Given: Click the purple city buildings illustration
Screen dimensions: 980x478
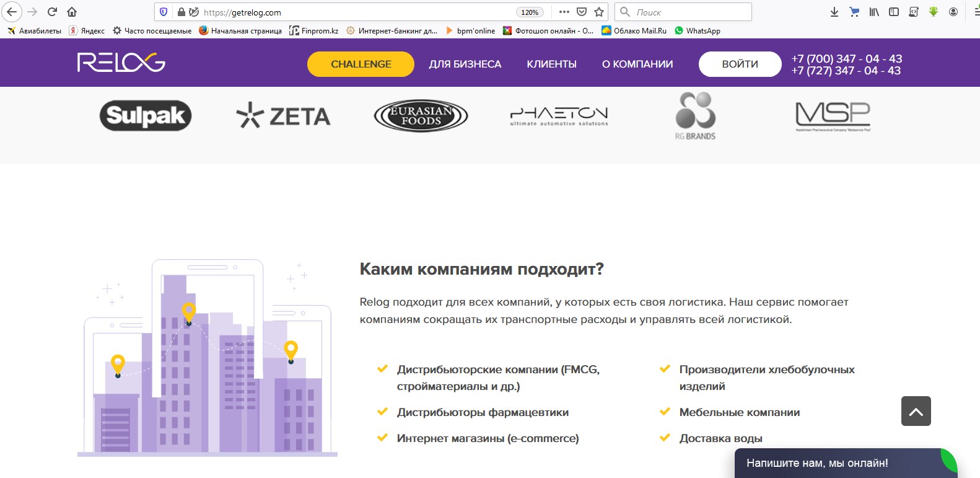Looking at the screenshot, I should point(208,358).
